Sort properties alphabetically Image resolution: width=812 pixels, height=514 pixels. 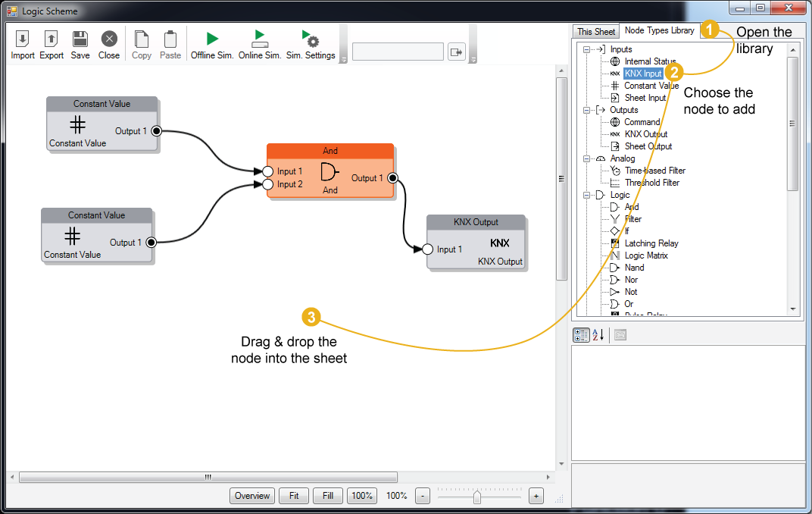598,335
